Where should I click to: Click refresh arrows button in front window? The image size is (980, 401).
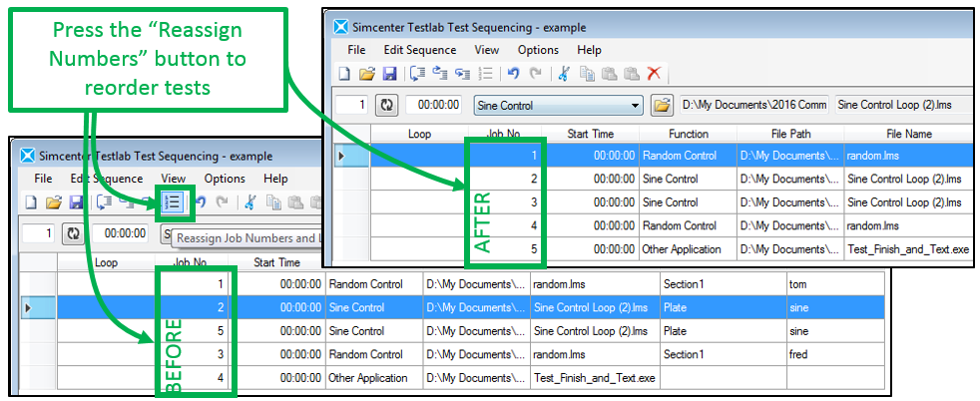click(x=387, y=105)
